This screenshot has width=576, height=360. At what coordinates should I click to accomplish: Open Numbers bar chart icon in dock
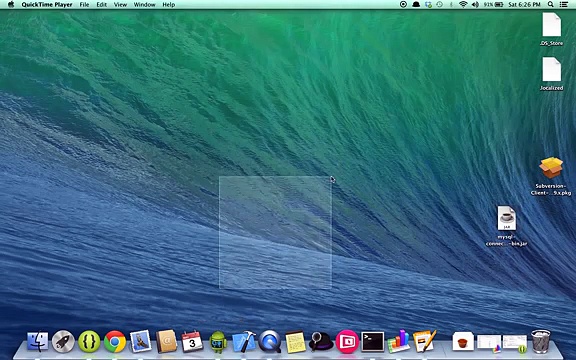pos(399,341)
